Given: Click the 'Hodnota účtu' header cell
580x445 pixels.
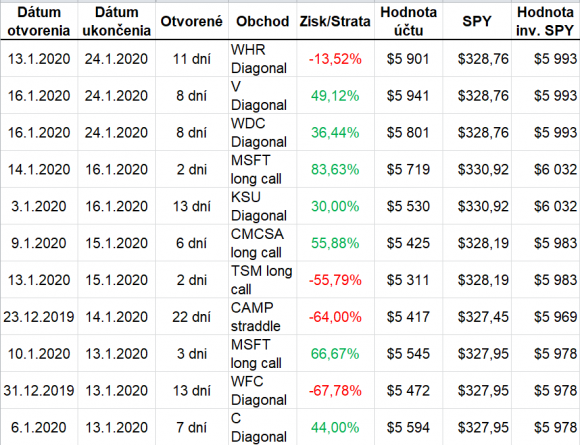Looking at the screenshot, I should 408,21.
